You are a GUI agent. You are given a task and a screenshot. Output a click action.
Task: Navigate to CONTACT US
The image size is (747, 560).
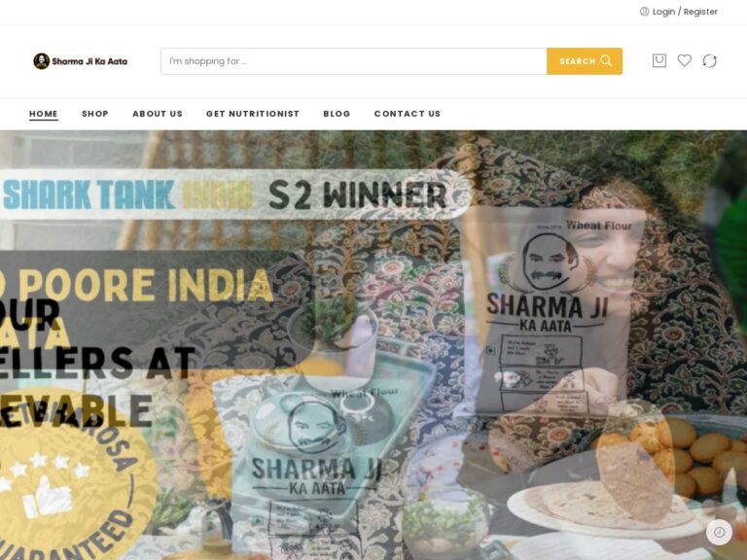pyautogui.click(x=408, y=114)
